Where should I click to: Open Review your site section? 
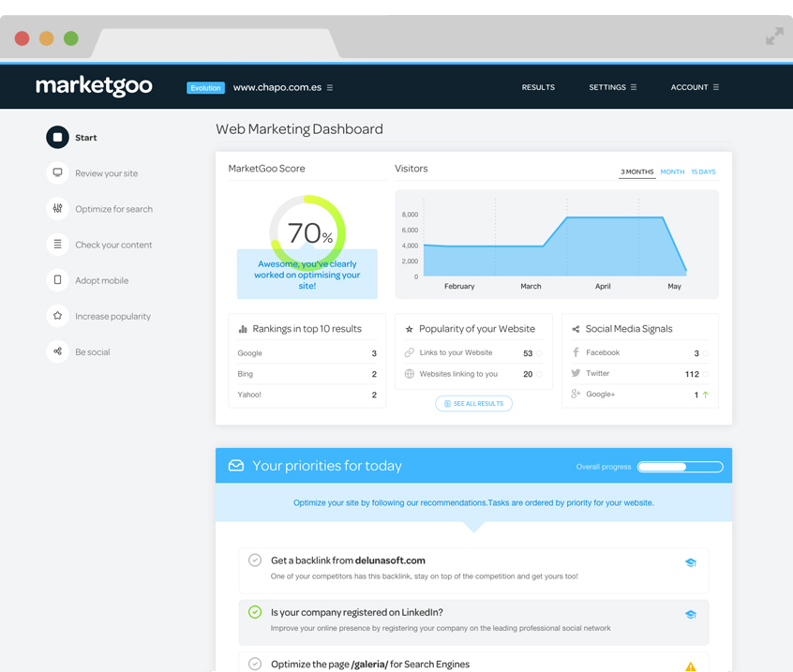point(106,173)
